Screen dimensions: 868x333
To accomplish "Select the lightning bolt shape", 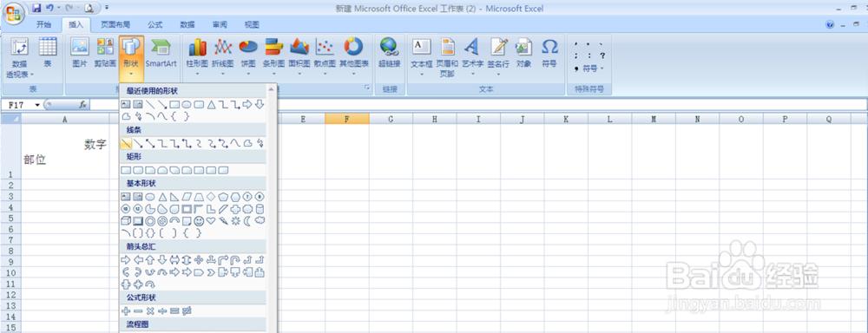I will (223, 221).
